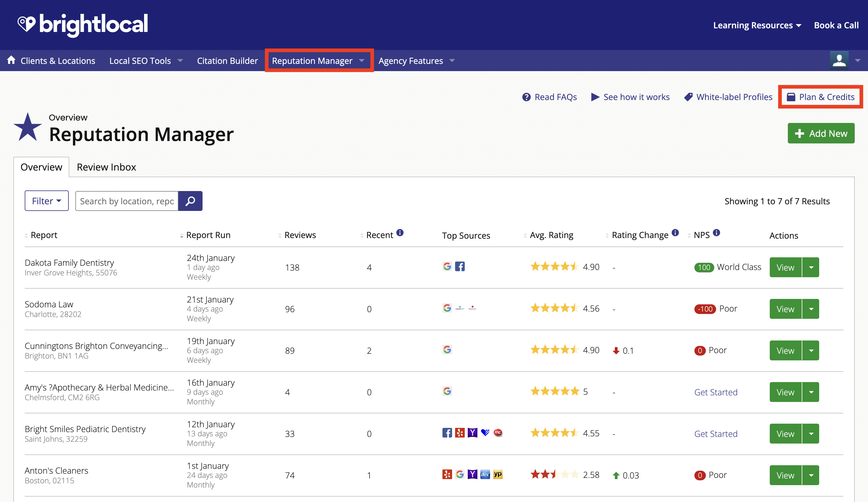Click Get Started for Bright Smiles
Viewport: 868px width, 502px height.
pos(716,434)
